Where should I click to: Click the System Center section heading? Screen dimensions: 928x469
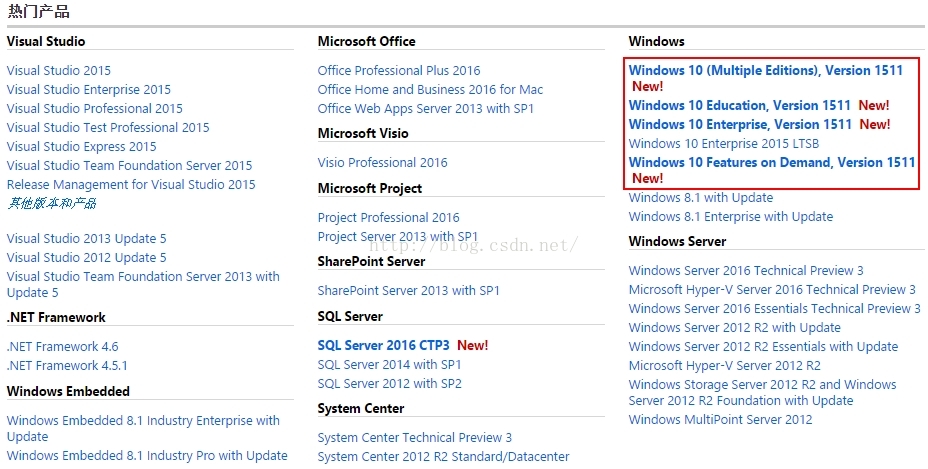tap(360, 409)
